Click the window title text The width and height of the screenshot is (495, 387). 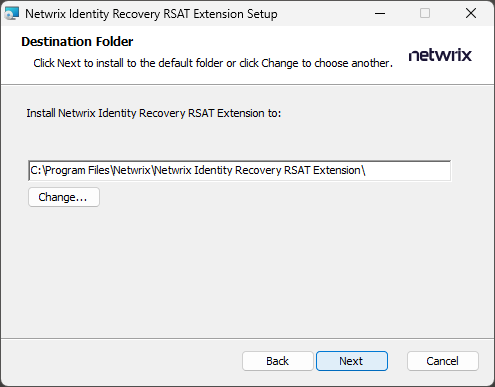[x=151, y=14]
